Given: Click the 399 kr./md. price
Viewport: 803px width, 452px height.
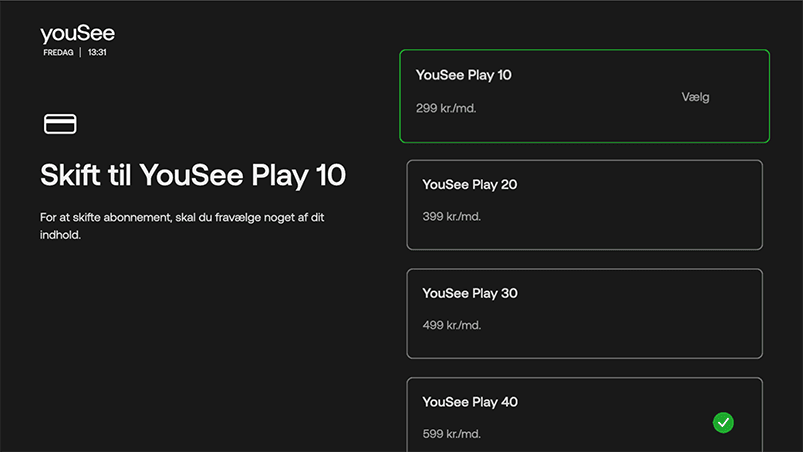Looking at the screenshot, I should pyautogui.click(x=451, y=216).
